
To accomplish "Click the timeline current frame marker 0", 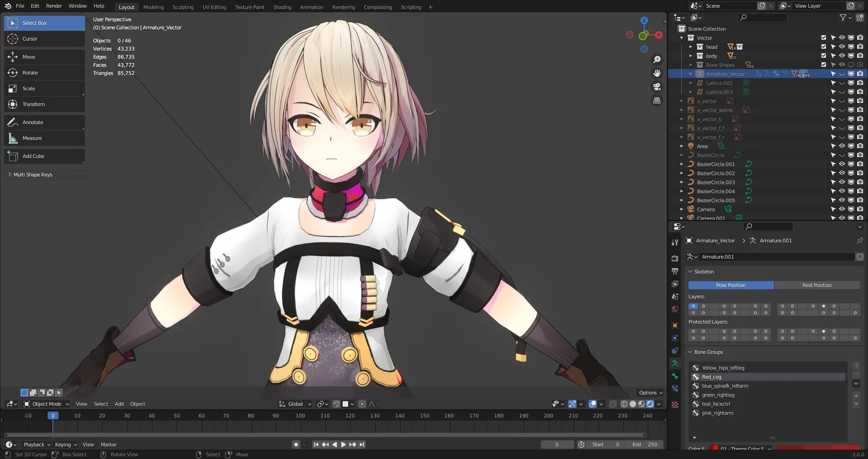I will pyautogui.click(x=53, y=416).
